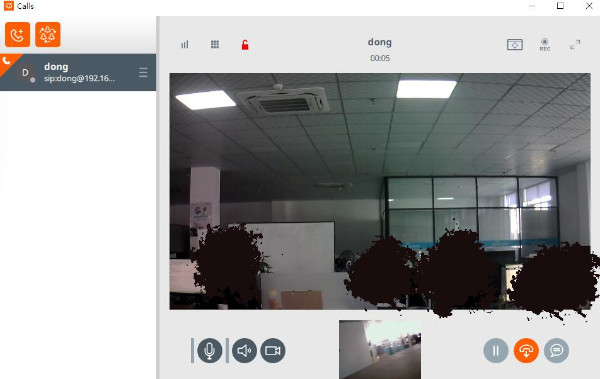Toggle the video camera
Screen dimensions: 600x379
273,350
